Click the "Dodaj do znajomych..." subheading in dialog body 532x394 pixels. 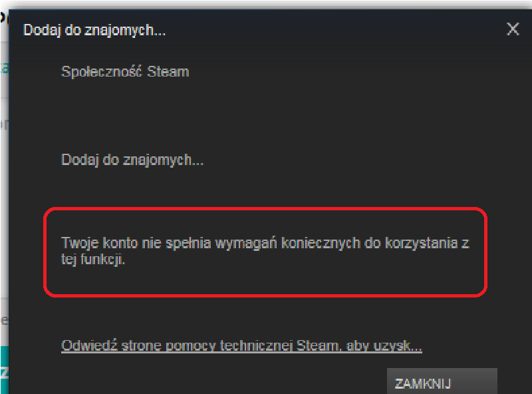(132, 160)
